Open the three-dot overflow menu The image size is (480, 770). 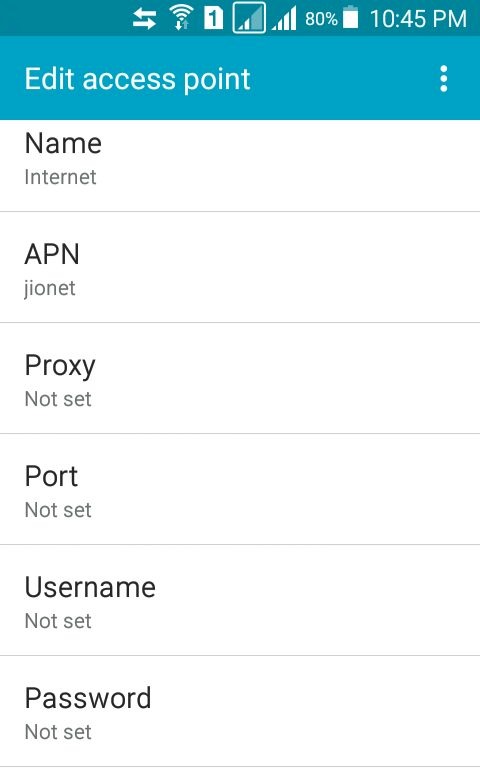(444, 79)
